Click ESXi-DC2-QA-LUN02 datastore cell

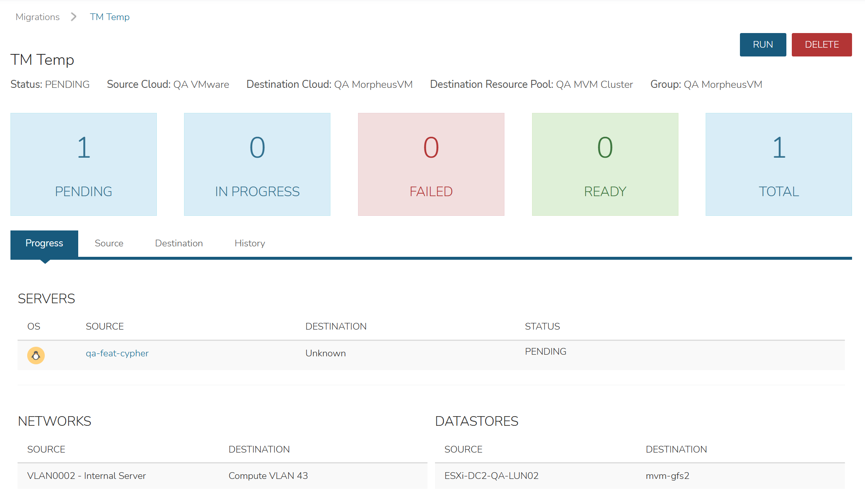pyautogui.click(x=491, y=476)
